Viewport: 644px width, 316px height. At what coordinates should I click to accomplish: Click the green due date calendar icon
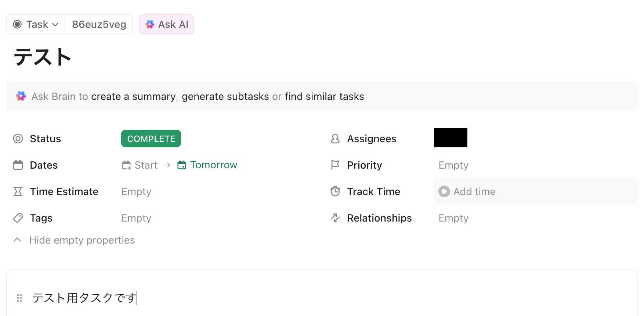182,165
